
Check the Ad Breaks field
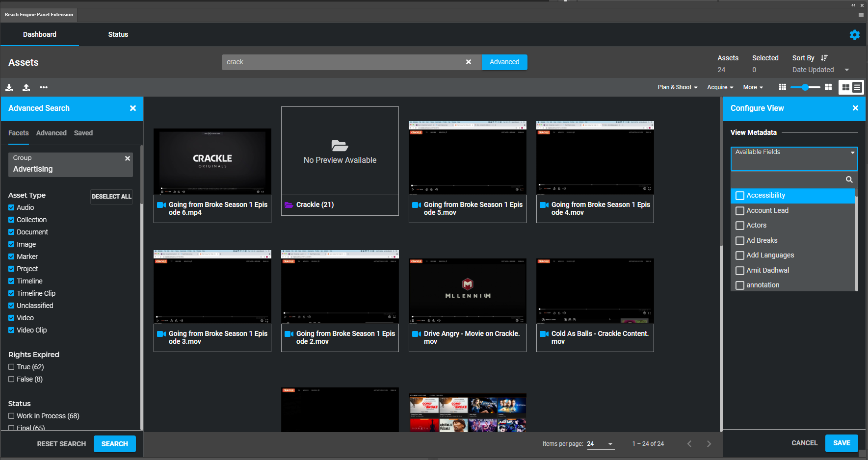[740, 241]
